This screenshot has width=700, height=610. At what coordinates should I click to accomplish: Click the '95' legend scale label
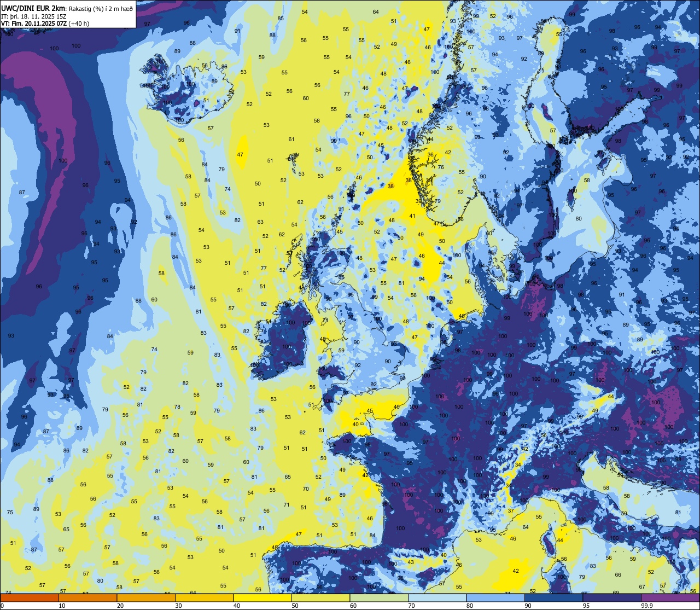pyautogui.click(x=587, y=606)
